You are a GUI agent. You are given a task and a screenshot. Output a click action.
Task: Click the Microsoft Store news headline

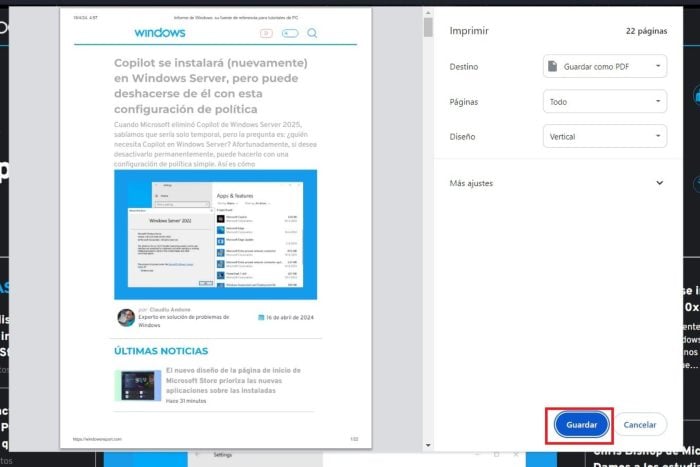pos(233,380)
